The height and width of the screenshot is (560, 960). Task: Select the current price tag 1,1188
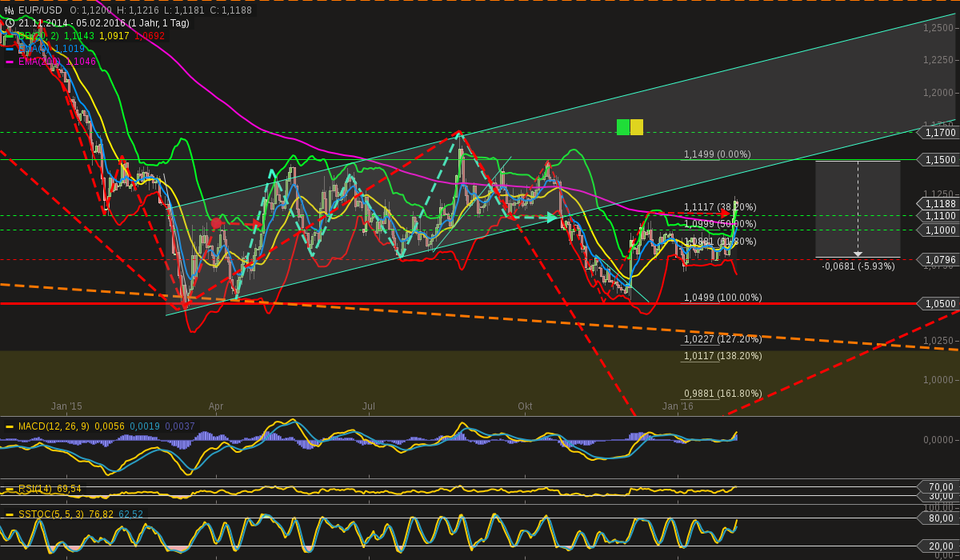click(x=939, y=203)
